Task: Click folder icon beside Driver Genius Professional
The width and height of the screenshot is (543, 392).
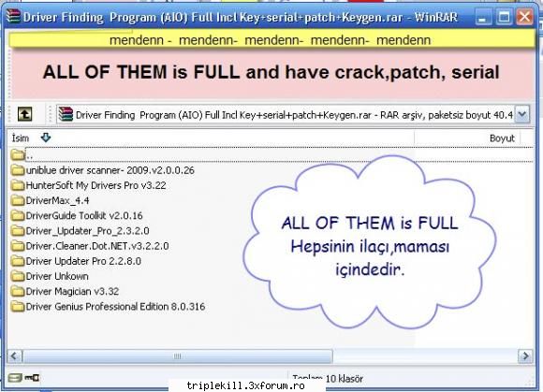Action: (17, 306)
